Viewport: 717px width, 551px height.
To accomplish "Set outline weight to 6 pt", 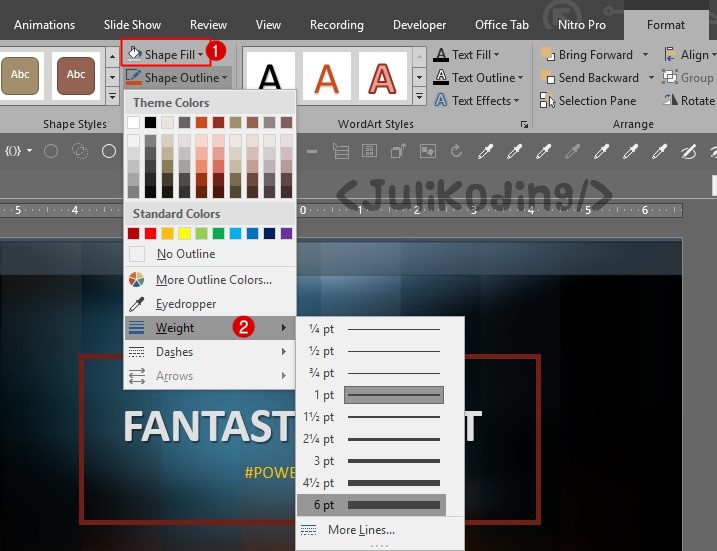I will (372, 505).
